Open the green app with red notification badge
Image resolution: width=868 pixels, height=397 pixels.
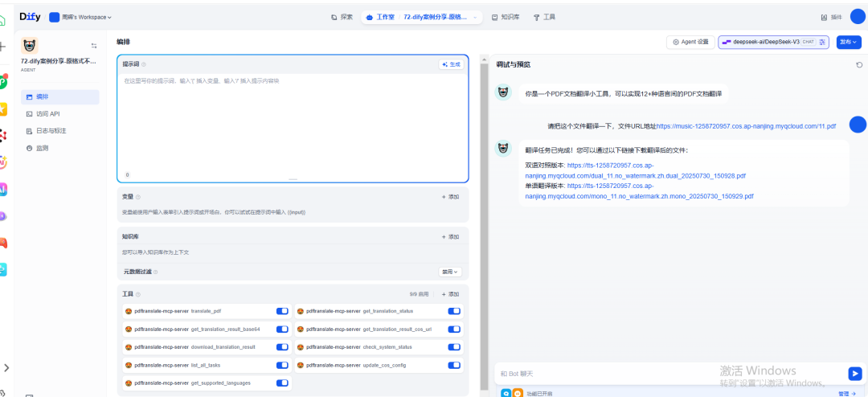click(3, 82)
